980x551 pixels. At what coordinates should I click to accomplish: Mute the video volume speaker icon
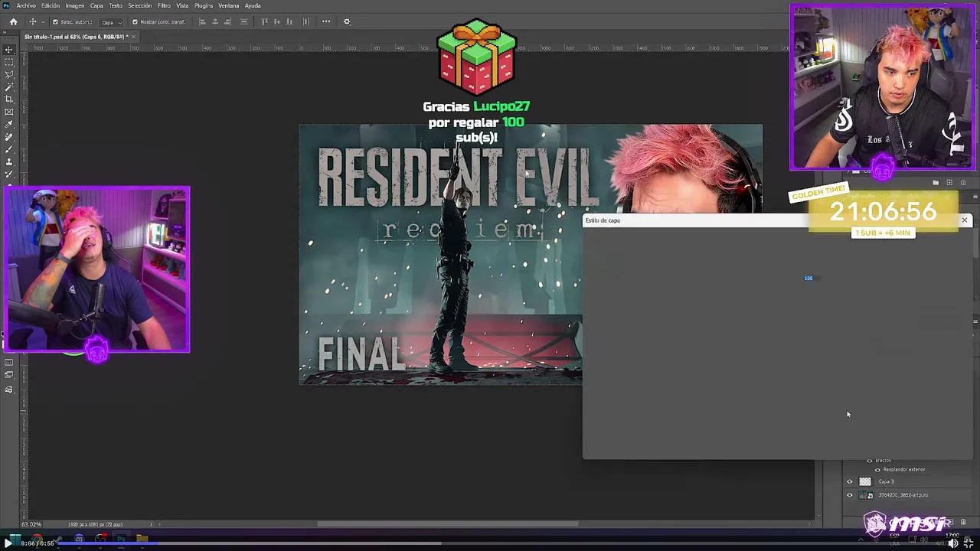953,543
